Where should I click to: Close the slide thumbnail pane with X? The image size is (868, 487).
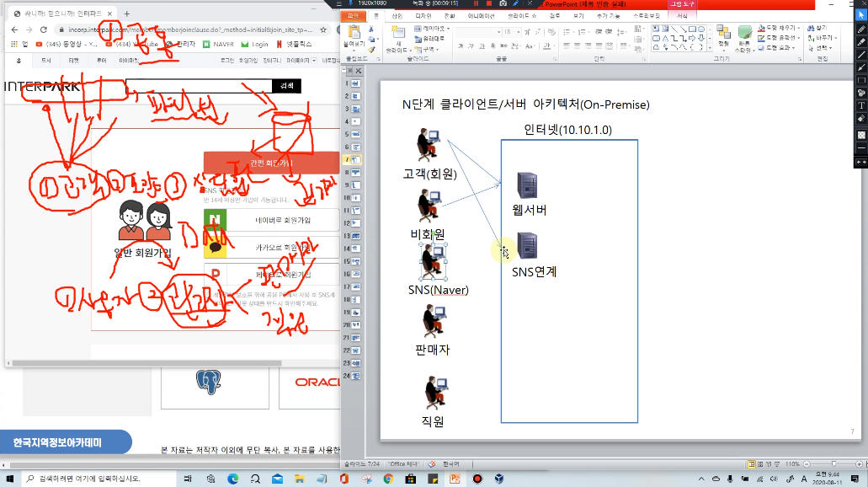click(358, 71)
